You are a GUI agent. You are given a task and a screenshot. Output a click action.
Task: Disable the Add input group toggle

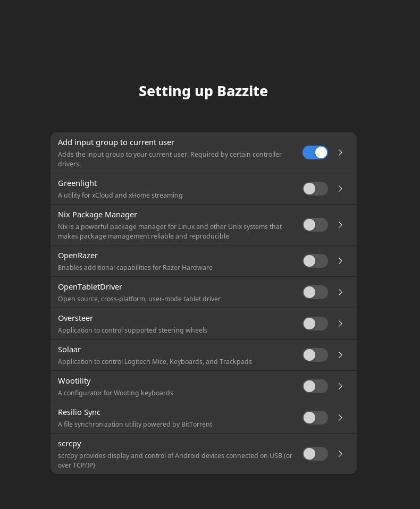315,152
